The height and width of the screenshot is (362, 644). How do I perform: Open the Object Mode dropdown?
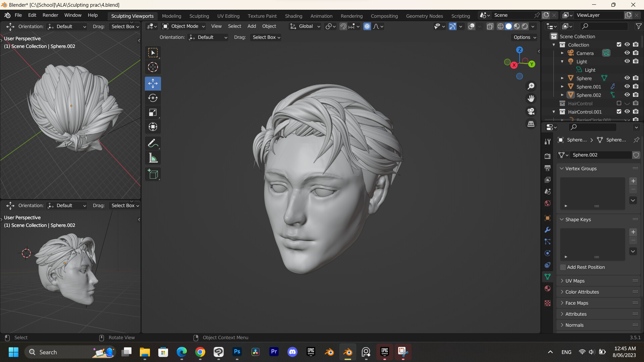tap(183, 26)
